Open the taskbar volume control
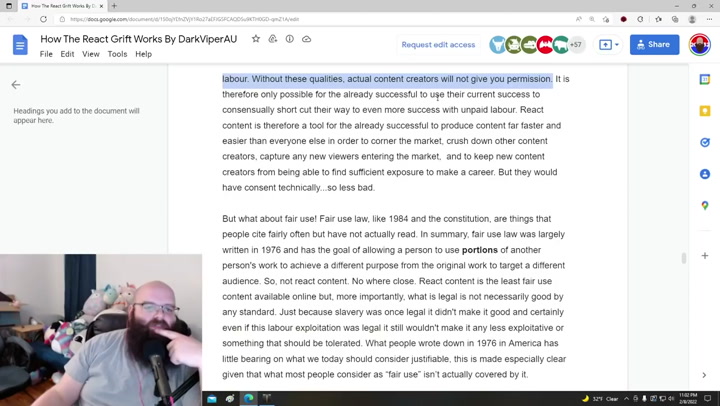This screenshot has width=720, height=406. (671, 399)
